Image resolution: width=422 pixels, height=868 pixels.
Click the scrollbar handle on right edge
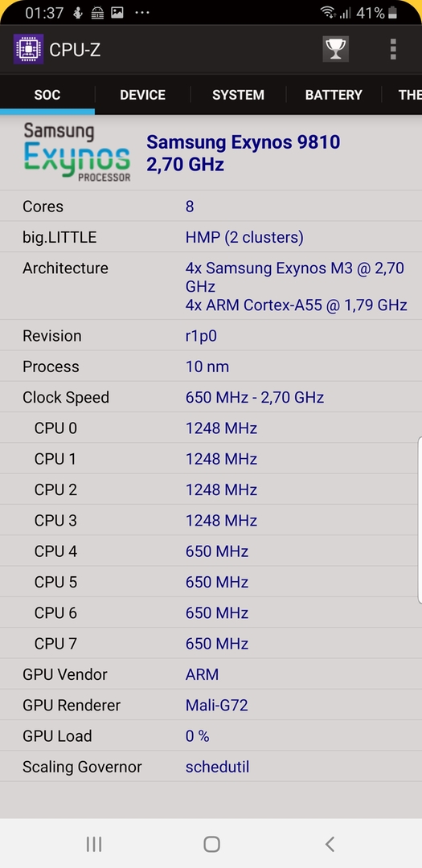tap(420, 519)
